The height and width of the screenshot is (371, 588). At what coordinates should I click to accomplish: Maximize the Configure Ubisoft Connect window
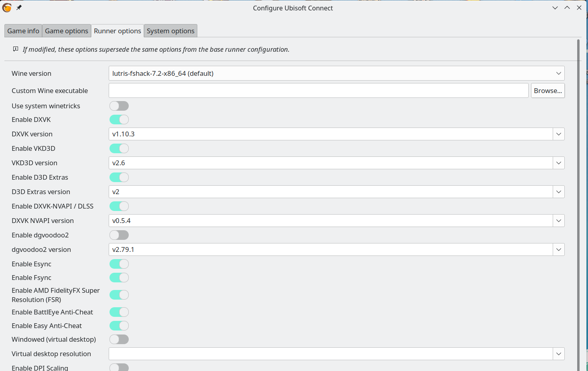click(567, 8)
